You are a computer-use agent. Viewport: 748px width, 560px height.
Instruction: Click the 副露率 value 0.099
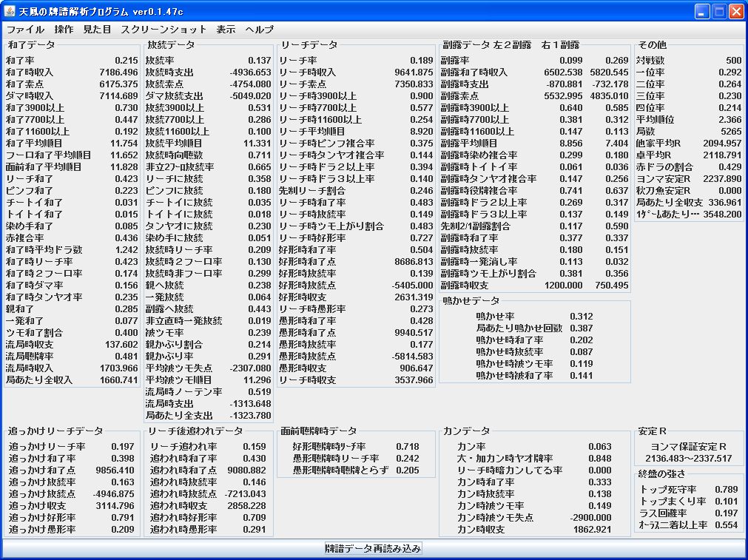570,61
